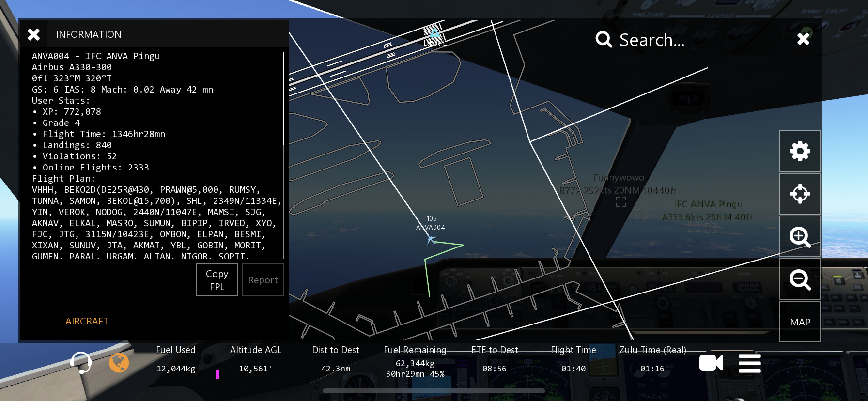Center map on aircraft crosshair
This screenshot has width=868, height=401.
coord(800,194)
